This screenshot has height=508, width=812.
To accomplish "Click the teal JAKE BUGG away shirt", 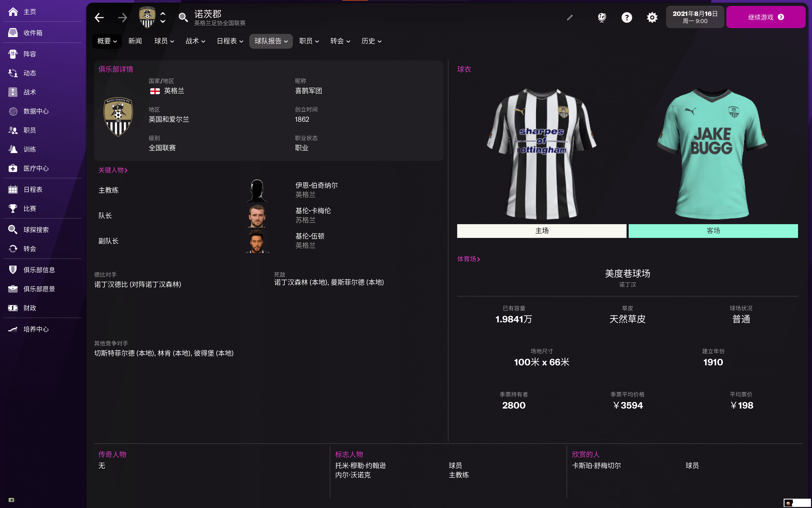I will pyautogui.click(x=712, y=153).
